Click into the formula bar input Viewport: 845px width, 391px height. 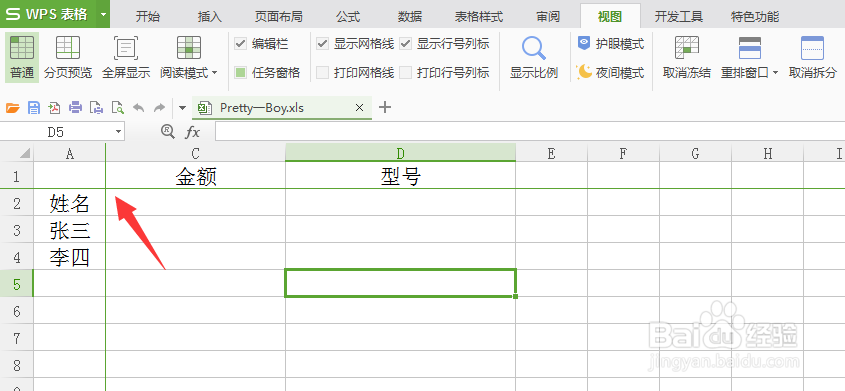click(x=530, y=131)
